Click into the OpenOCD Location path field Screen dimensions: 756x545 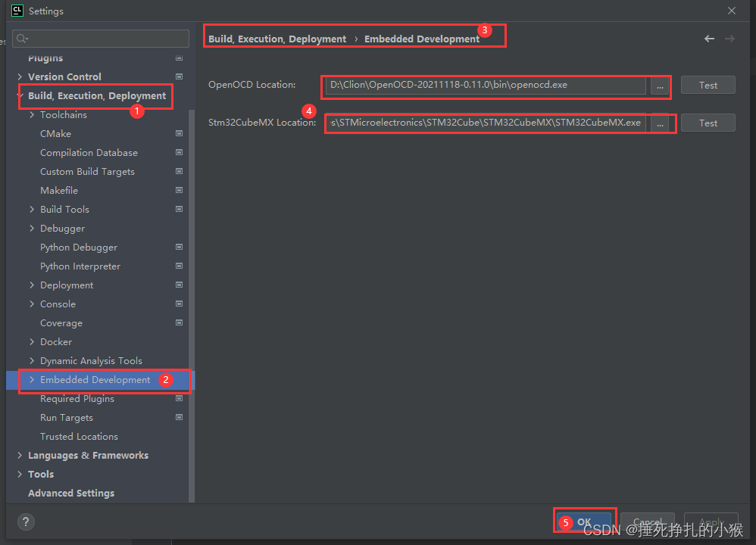click(x=486, y=86)
